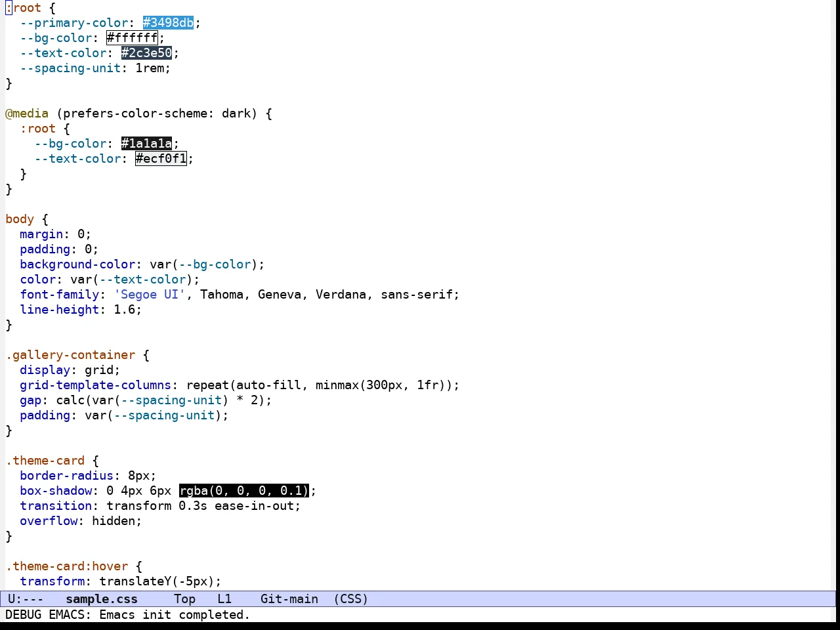Click the #ffffff bg-color value
840x630 pixels.
point(133,38)
